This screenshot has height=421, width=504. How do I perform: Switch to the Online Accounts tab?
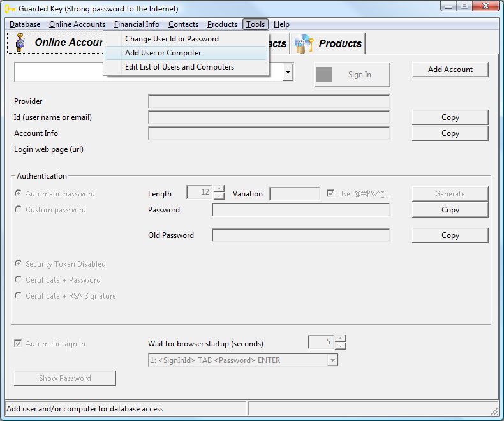pos(56,43)
